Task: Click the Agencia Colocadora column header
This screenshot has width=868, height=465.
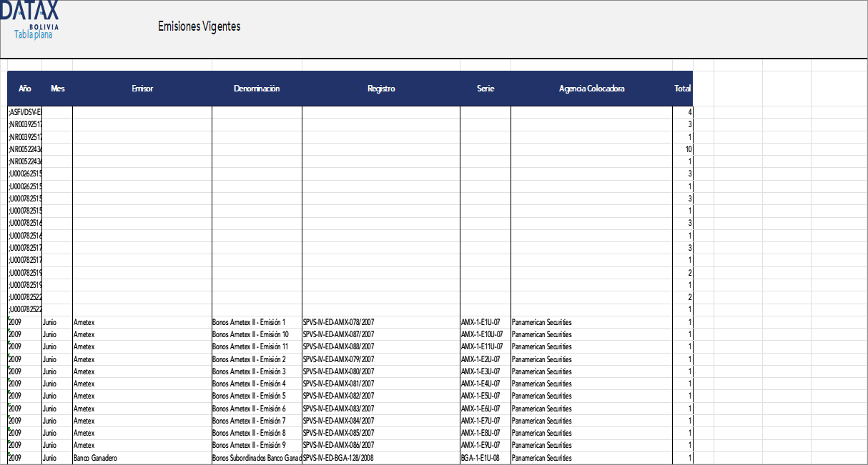Action: 592,89
